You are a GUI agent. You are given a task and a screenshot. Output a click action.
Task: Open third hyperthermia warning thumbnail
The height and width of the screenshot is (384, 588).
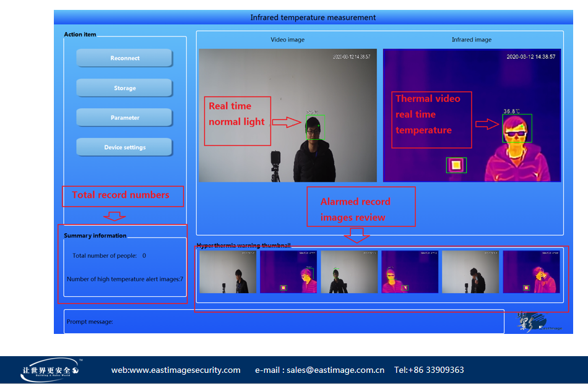tap(349, 272)
